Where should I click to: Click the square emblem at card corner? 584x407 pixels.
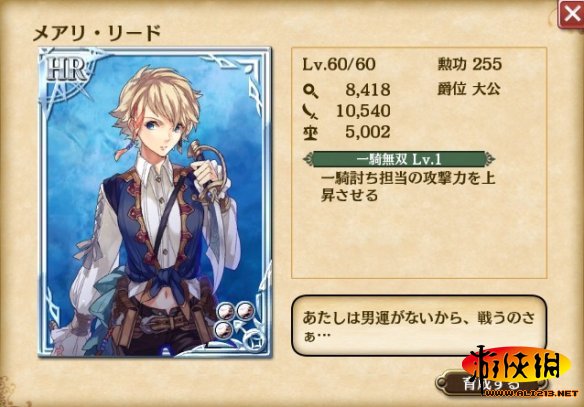tap(257, 339)
